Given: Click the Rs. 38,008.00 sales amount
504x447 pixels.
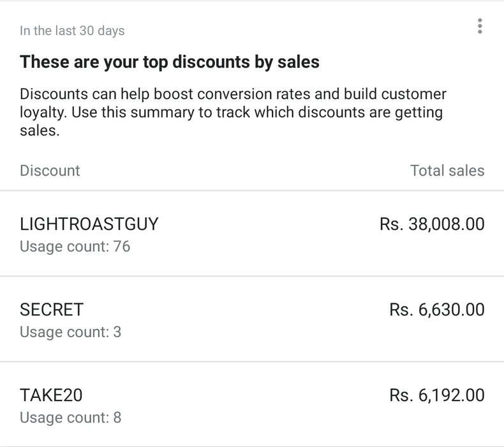Looking at the screenshot, I should click(x=432, y=224).
